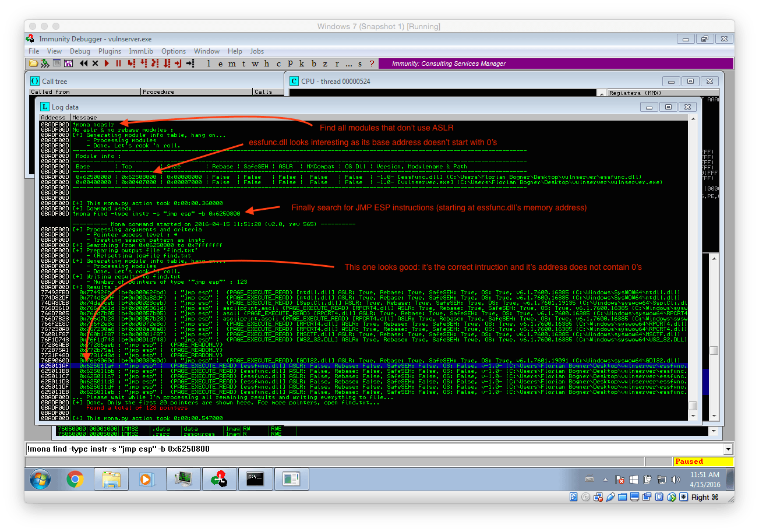
Task: Open Windows Explorer from the taskbar
Action: point(111,480)
